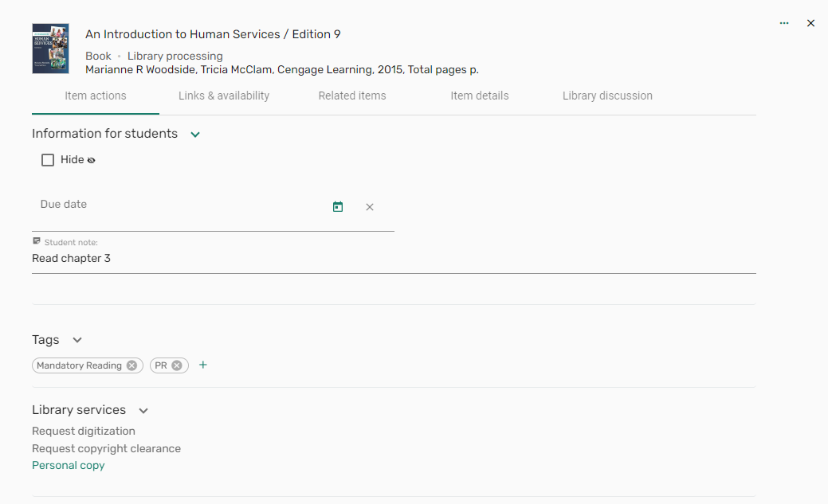The width and height of the screenshot is (828, 504).
Task: Open the three-dot more options menu
Action: (784, 23)
